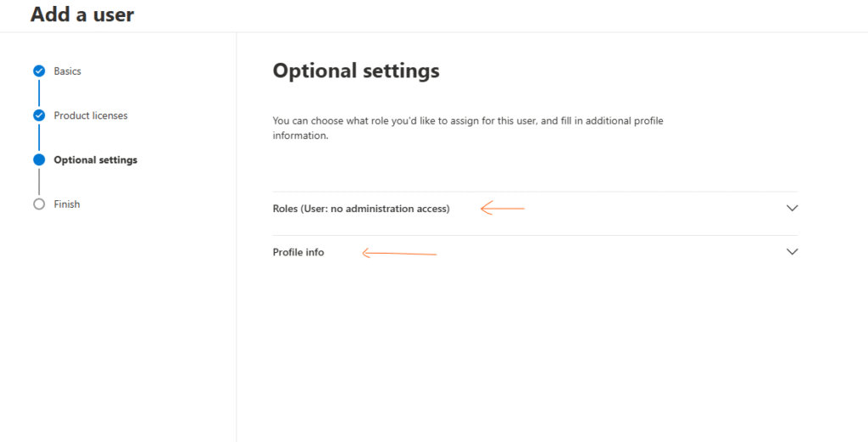Click grey connector line above Finish step
This screenshot has width=868, height=442.
click(39, 182)
